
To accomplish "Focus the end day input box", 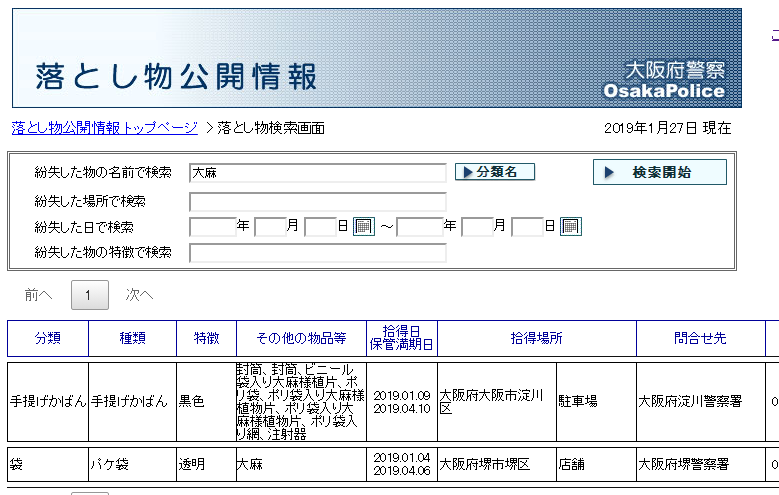I will [x=528, y=227].
